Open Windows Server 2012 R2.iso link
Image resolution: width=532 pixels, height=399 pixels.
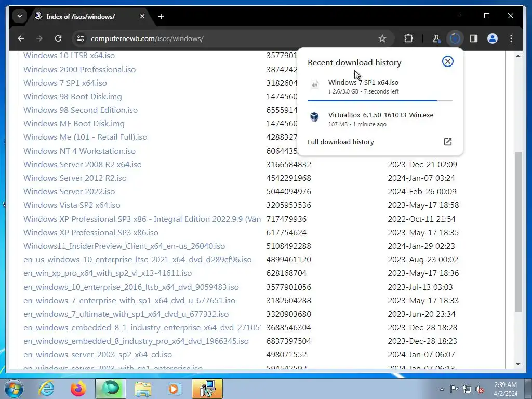pyautogui.click(x=75, y=178)
